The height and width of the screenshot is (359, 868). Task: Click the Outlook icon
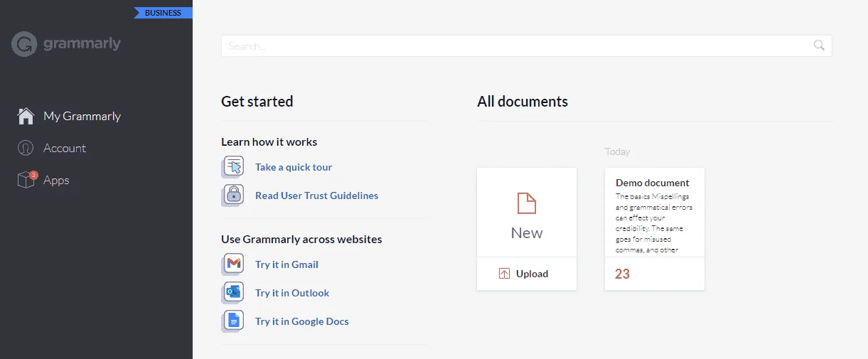coord(233,293)
